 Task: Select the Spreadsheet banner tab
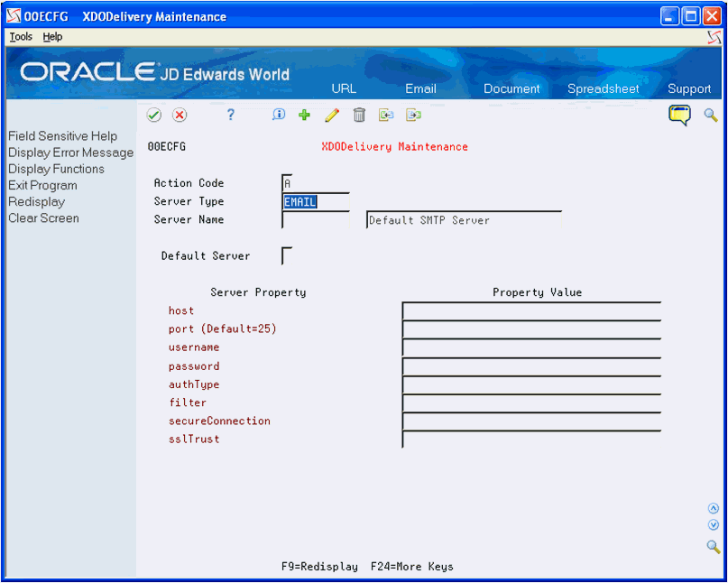[x=604, y=88]
